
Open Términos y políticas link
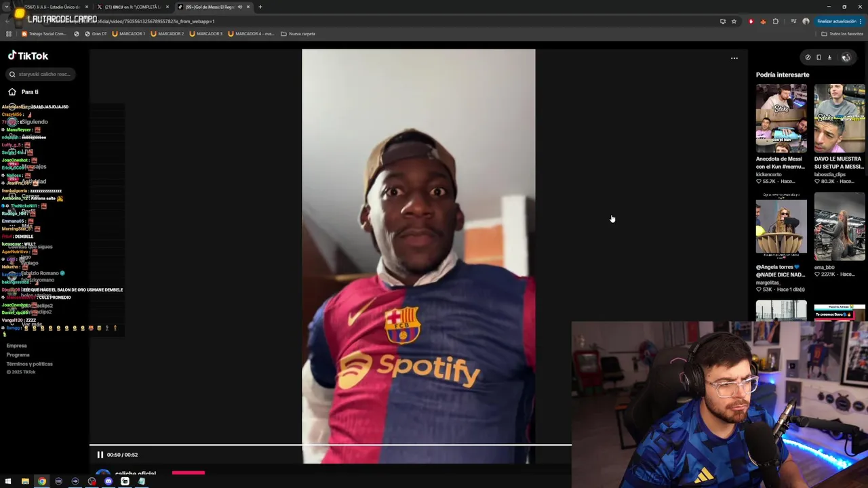[29, 364]
